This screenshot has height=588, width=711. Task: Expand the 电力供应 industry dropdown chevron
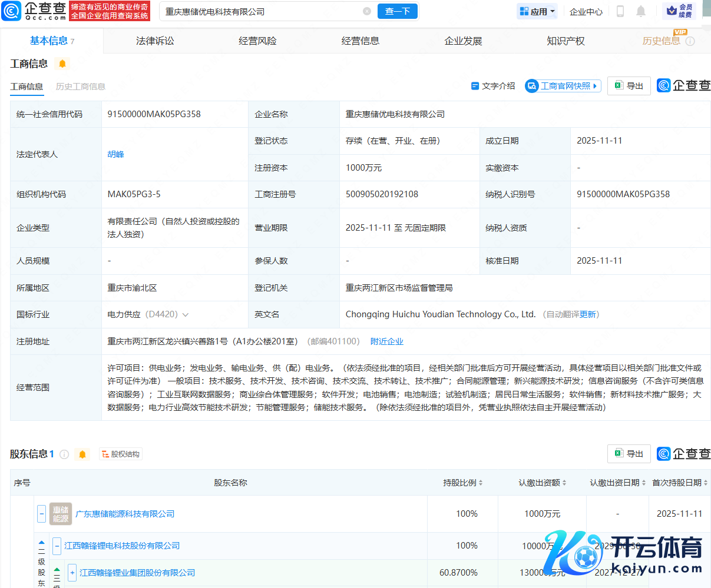click(186, 315)
